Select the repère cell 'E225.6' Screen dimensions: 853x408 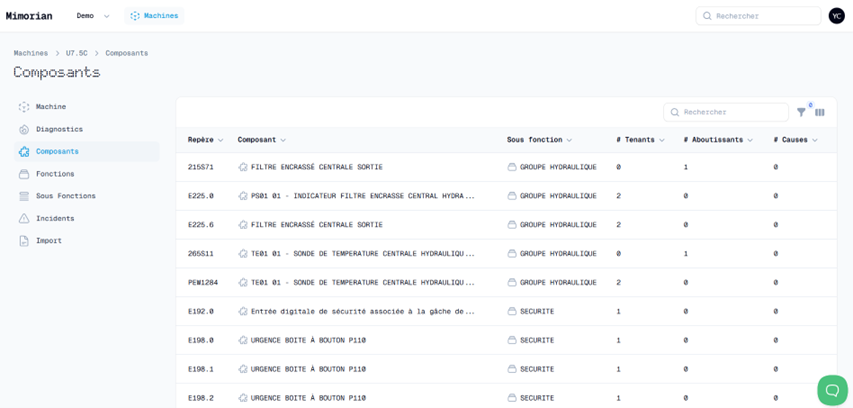[x=201, y=225]
